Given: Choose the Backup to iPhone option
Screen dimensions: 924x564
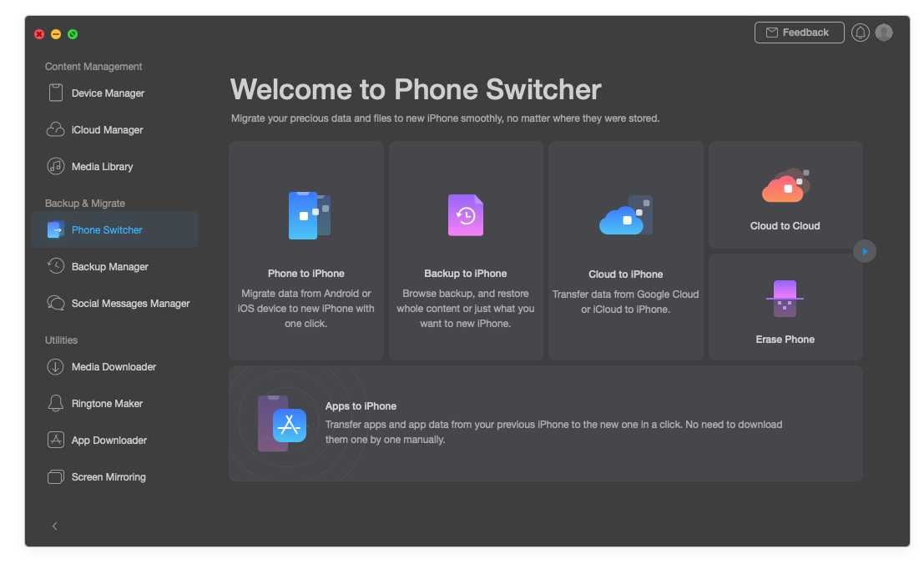Looking at the screenshot, I should click(466, 250).
